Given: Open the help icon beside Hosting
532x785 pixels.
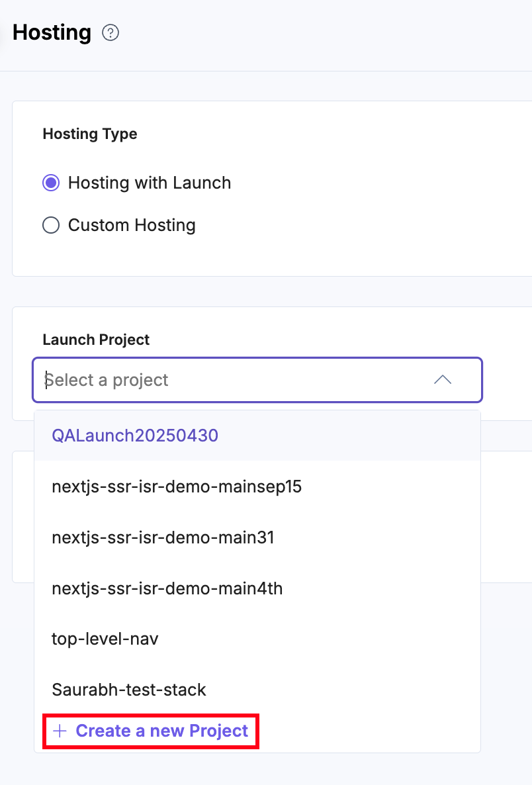Looking at the screenshot, I should pos(111,32).
